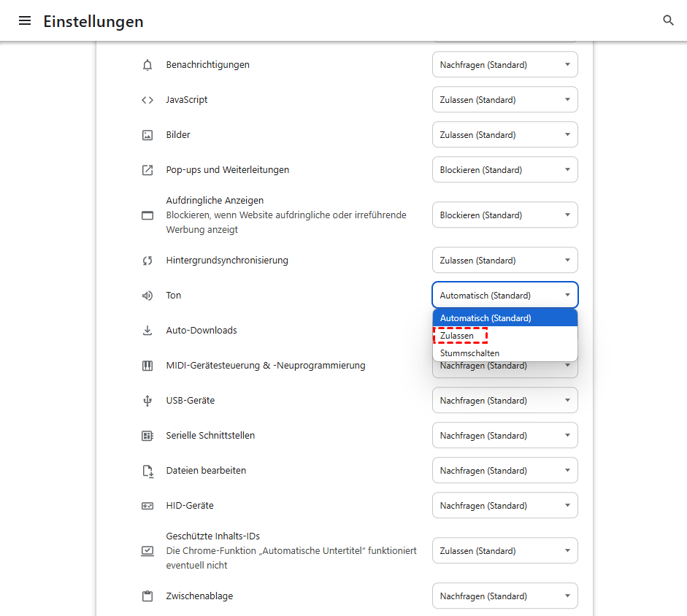This screenshot has width=687, height=616.
Task: Expand the JavaScript permission dropdown
Action: pos(504,100)
